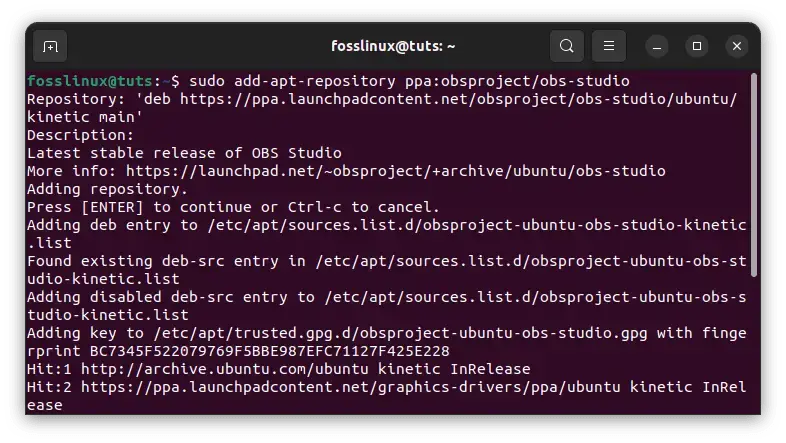
Task: Click the fosslinux@tuts prompt text
Action: 90,81
